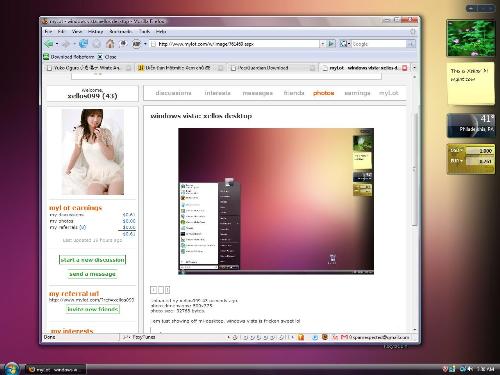The image size is (500, 375).
Task: Open the earnings section link
Action: pos(357,93)
